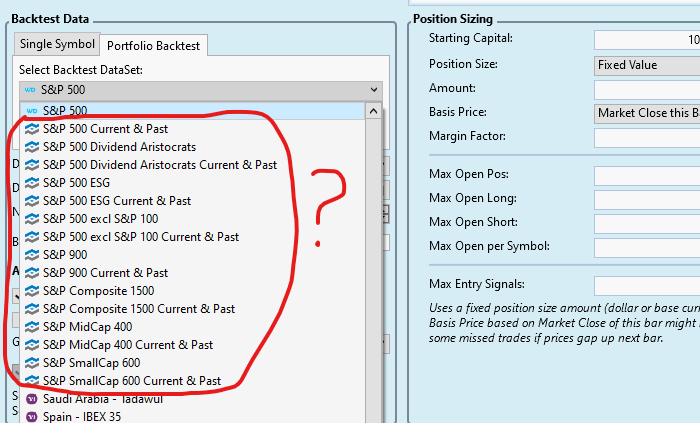Pick S&P Composite 1500 Current & Past

click(x=192, y=309)
